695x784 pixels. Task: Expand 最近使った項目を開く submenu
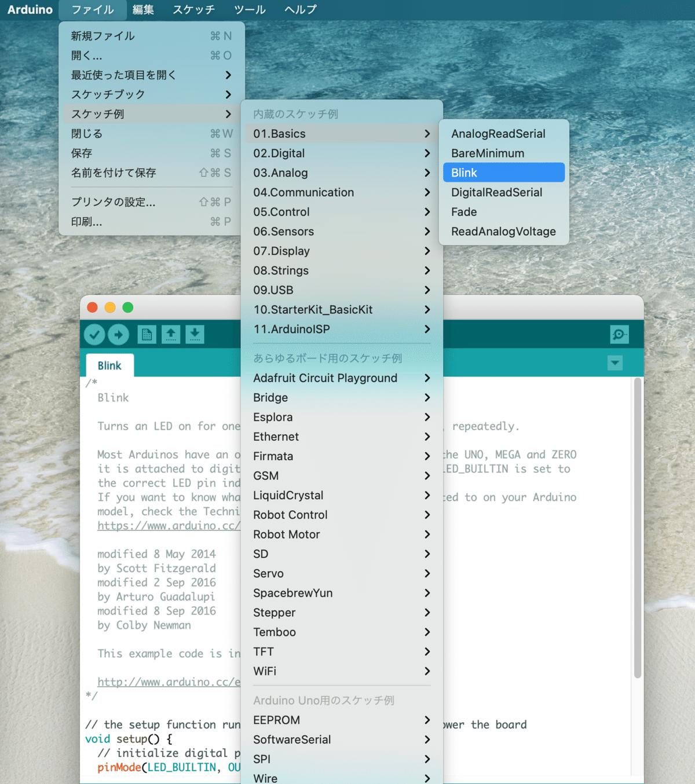[x=152, y=75]
